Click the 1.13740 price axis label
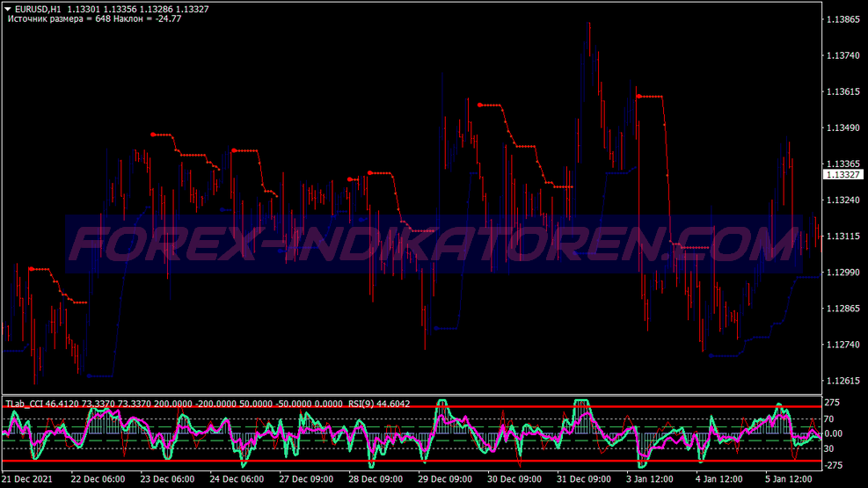Screen dimensions: 868x488 tap(843, 56)
